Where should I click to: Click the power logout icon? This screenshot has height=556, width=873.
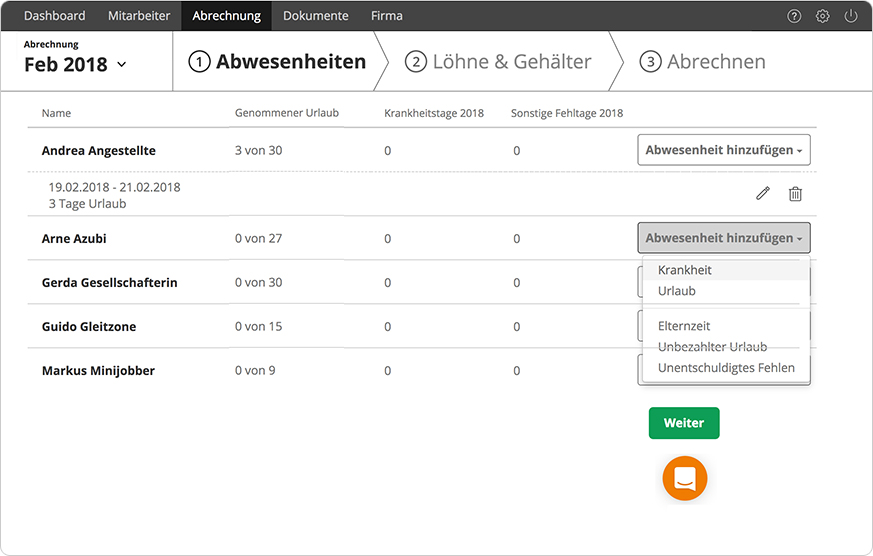(x=851, y=16)
